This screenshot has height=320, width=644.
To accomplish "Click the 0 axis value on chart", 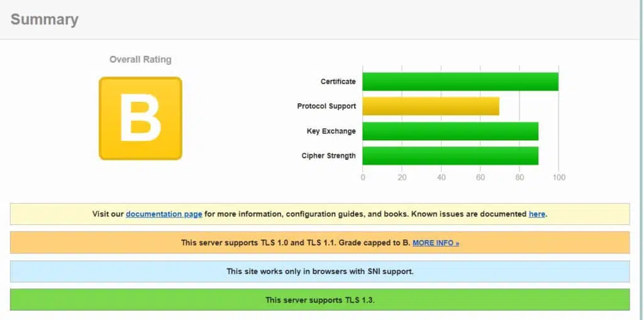I will point(363,177).
